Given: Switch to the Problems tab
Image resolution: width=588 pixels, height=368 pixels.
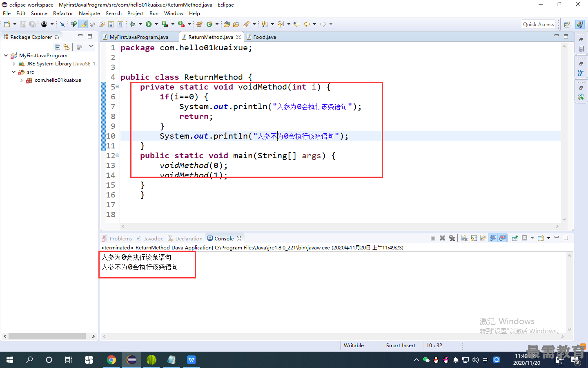Looking at the screenshot, I should tap(117, 238).
